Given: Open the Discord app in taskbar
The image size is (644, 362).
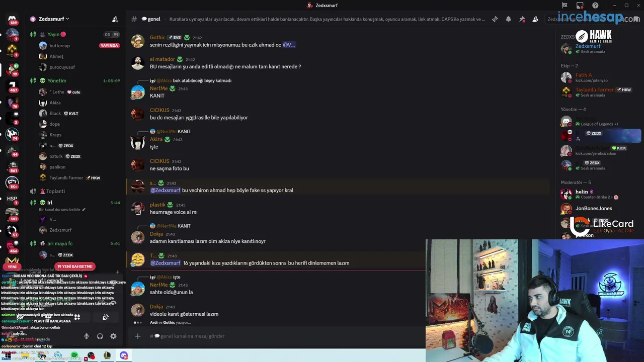Looking at the screenshot, I should [124, 356].
